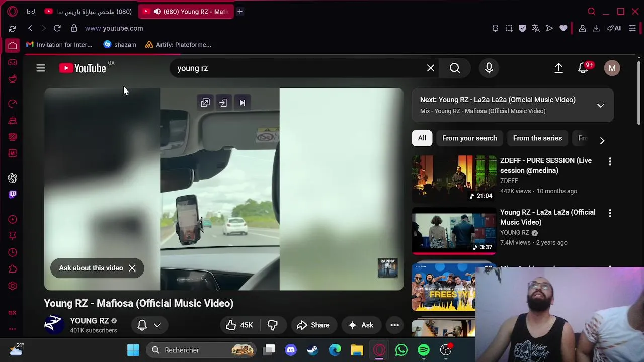Take a snapshot with the capture icon

click(509, 28)
